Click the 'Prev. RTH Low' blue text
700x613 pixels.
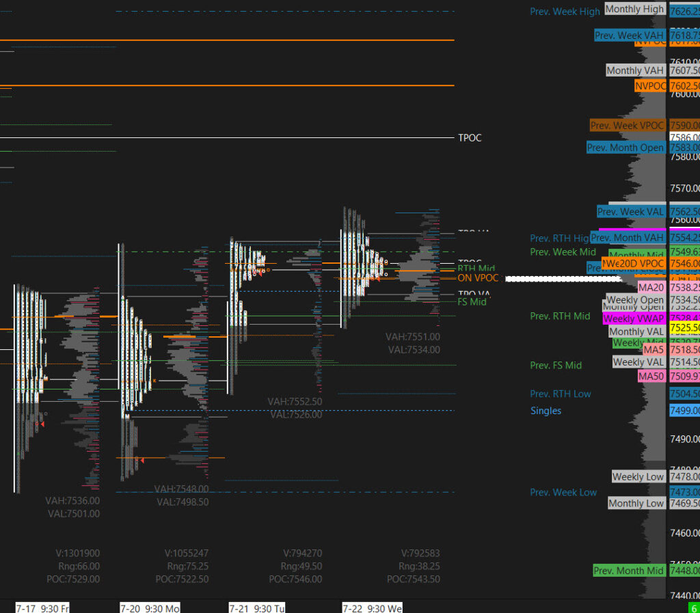pyautogui.click(x=561, y=394)
